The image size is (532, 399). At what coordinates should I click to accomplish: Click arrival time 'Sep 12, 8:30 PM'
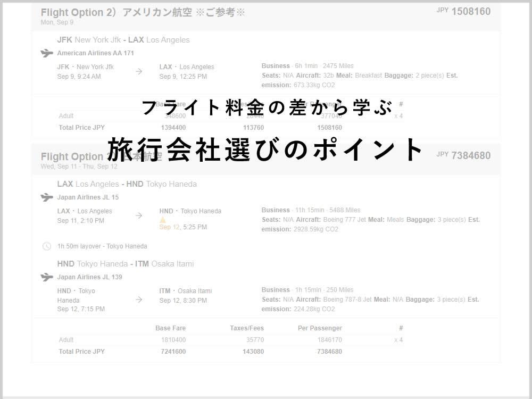pyautogui.click(x=183, y=300)
